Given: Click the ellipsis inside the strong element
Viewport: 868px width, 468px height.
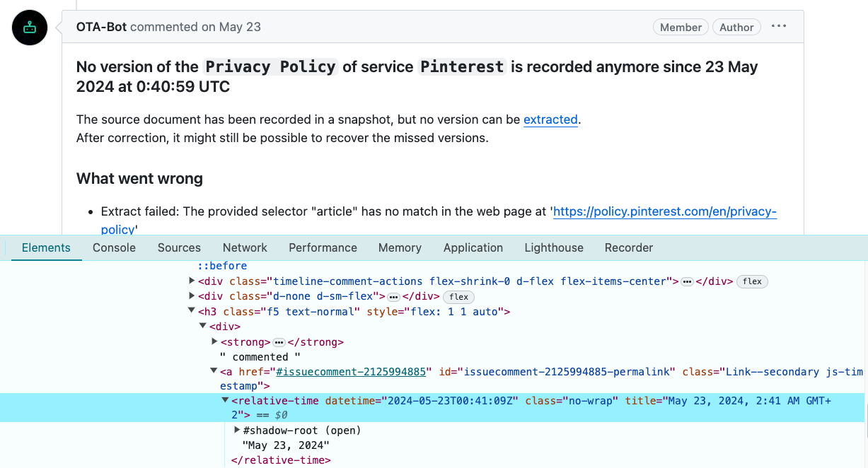Looking at the screenshot, I should click(279, 342).
